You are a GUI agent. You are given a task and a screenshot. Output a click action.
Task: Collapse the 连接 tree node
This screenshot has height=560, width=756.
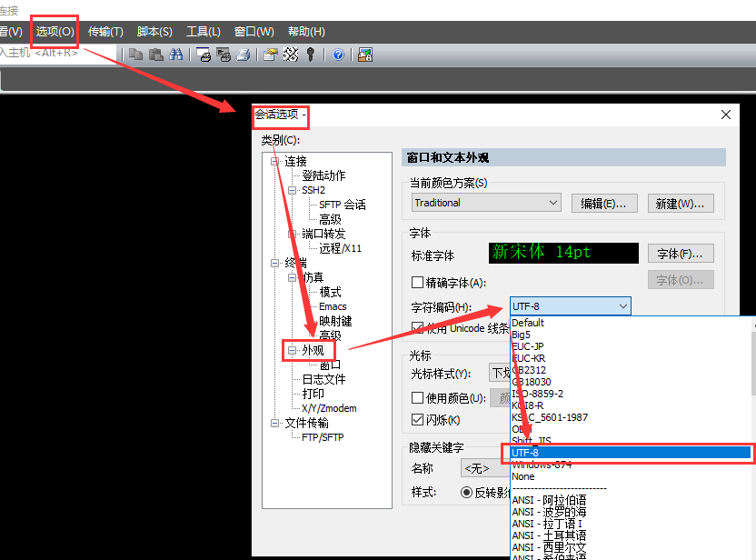click(274, 161)
